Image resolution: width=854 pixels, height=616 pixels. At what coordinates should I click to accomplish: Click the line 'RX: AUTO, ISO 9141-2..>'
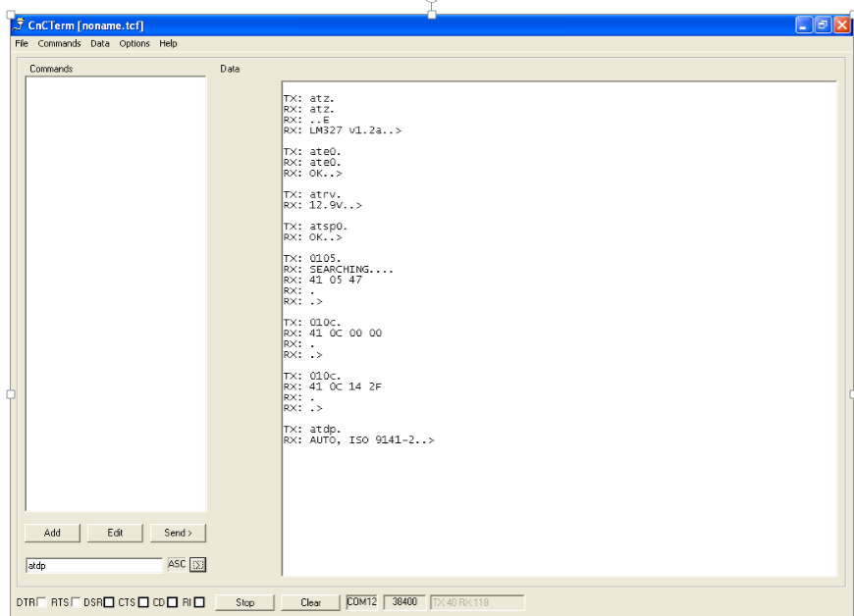[359, 440]
